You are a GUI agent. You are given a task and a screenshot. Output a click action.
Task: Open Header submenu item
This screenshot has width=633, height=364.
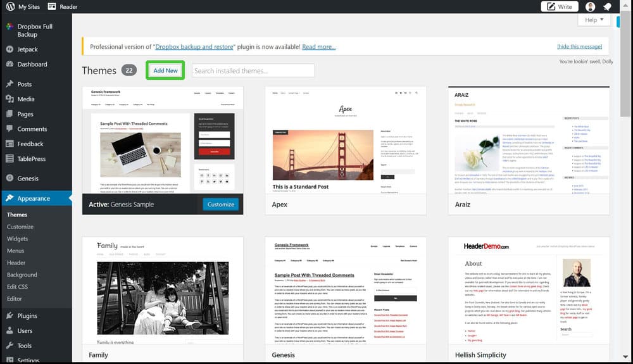pyautogui.click(x=16, y=263)
